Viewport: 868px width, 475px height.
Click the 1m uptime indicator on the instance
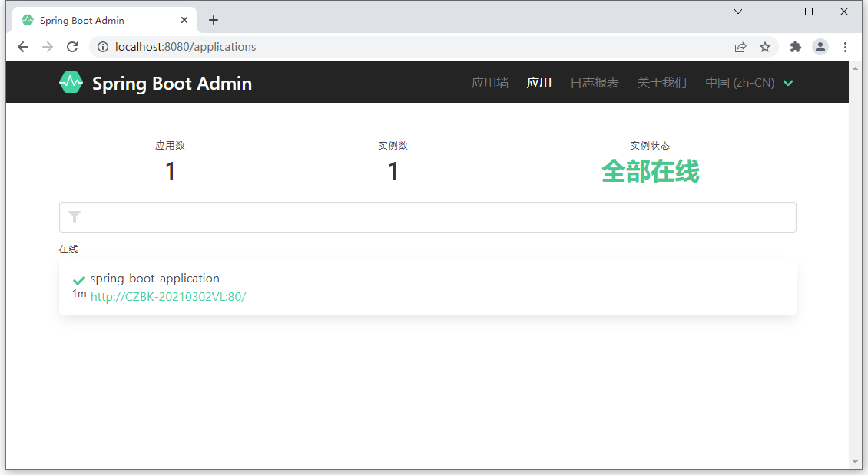click(78, 293)
